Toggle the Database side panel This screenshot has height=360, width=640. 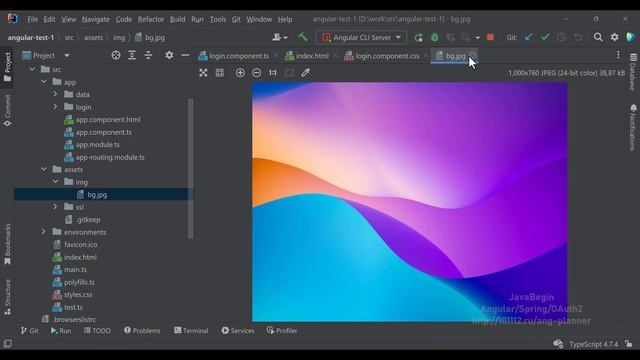coord(633,72)
